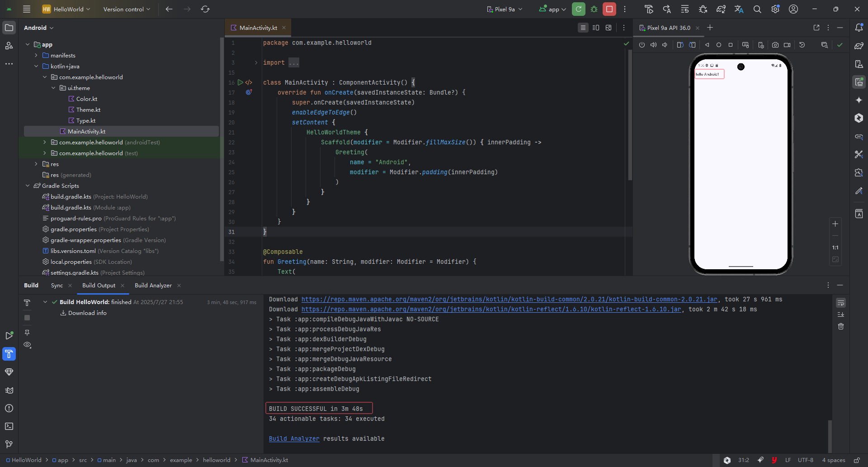Toggle soft-wrap in Build Output
Viewport: 868px width, 467px height.
click(x=841, y=303)
